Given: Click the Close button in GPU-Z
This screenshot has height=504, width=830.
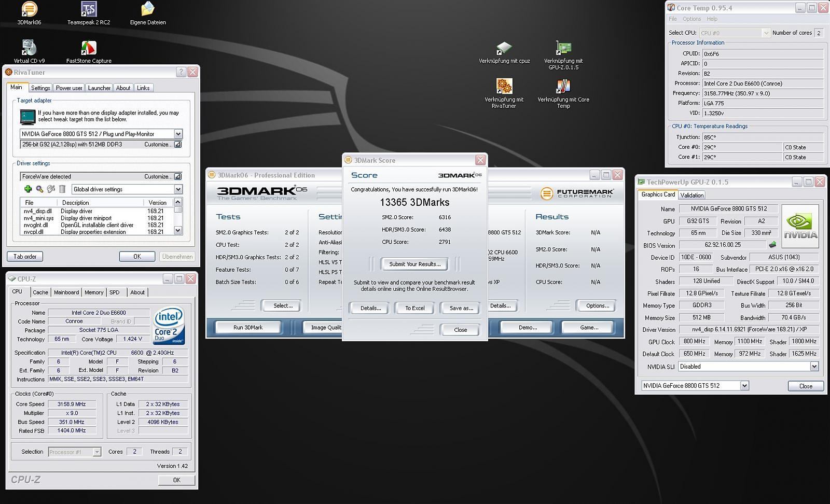Looking at the screenshot, I should coord(806,386).
